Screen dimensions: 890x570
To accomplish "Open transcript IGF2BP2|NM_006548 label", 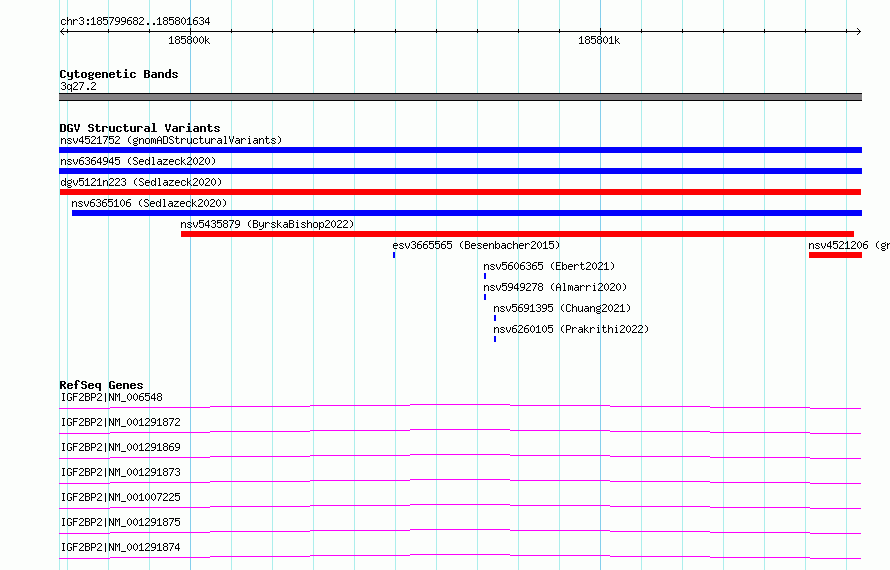I will tap(111, 397).
